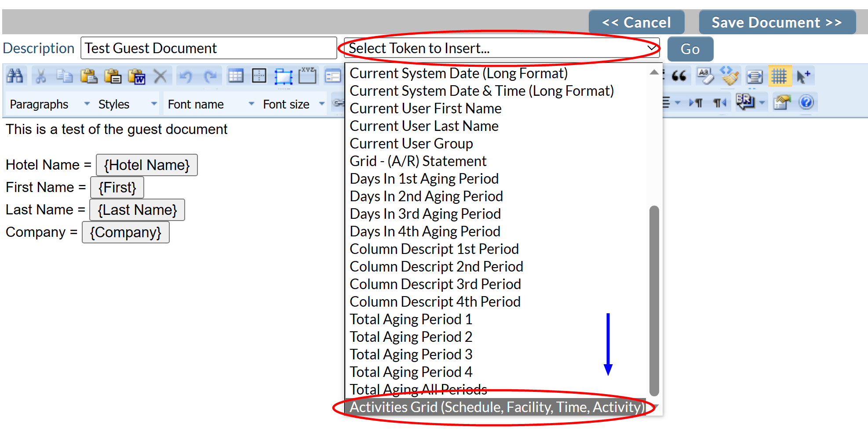
Task: Select Total Aging Period 1
Action: pyautogui.click(x=496, y=319)
